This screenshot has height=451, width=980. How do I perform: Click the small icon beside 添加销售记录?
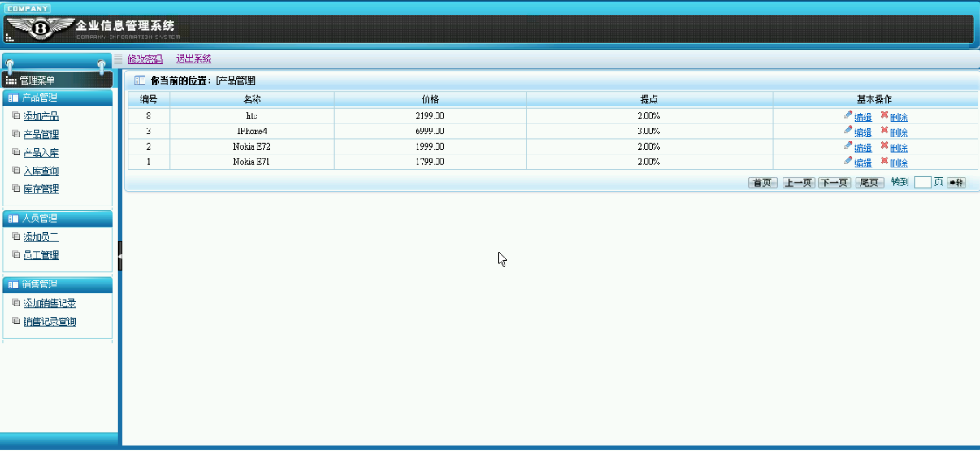click(16, 303)
